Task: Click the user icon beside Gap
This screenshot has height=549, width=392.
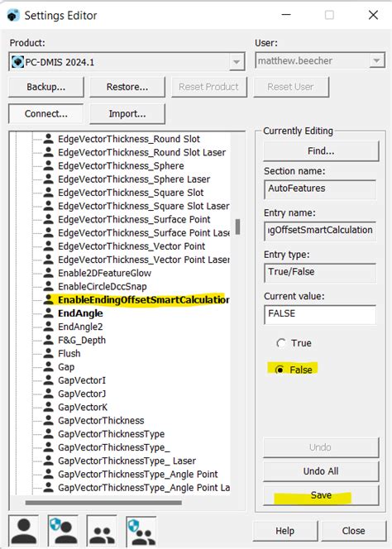Action: [x=48, y=366]
